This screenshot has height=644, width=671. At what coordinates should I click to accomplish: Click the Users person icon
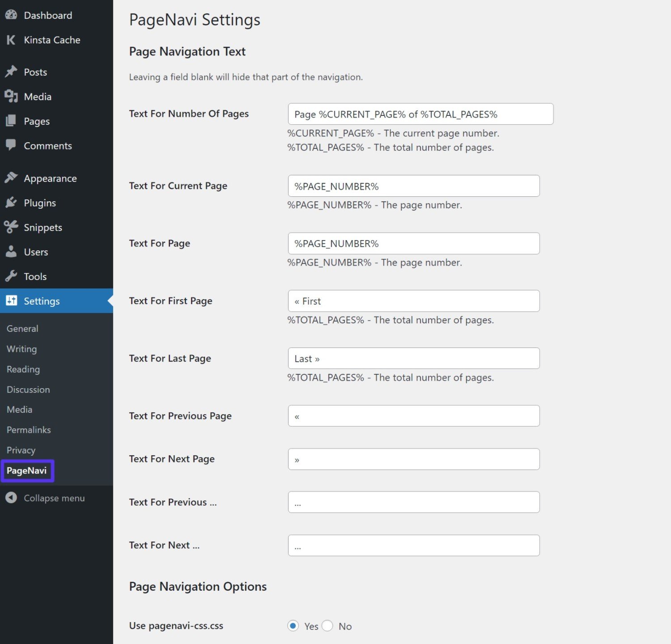pyautogui.click(x=11, y=252)
